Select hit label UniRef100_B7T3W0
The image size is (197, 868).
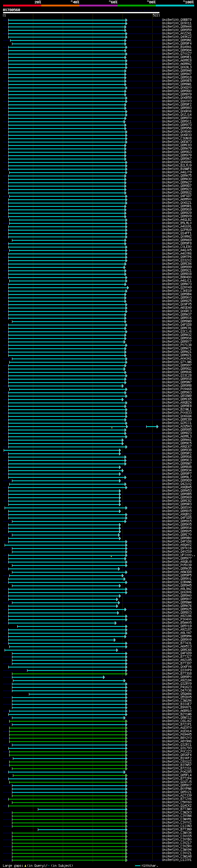[177, 809]
